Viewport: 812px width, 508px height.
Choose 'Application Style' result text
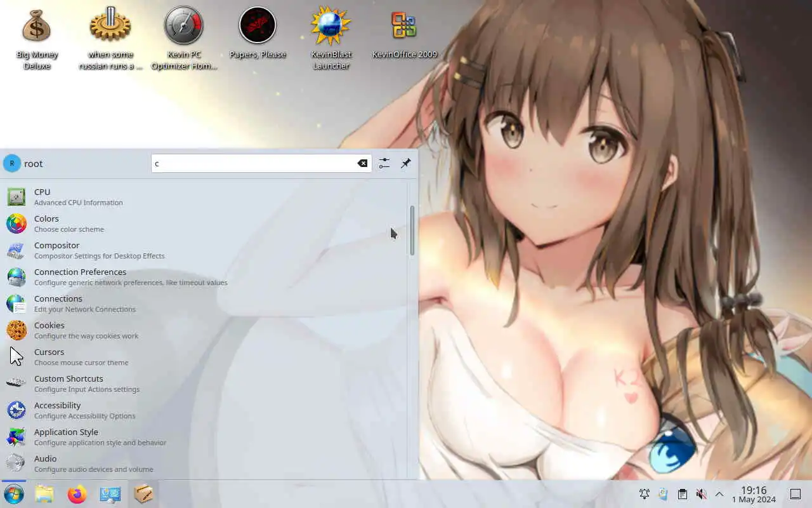click(66, 432)
